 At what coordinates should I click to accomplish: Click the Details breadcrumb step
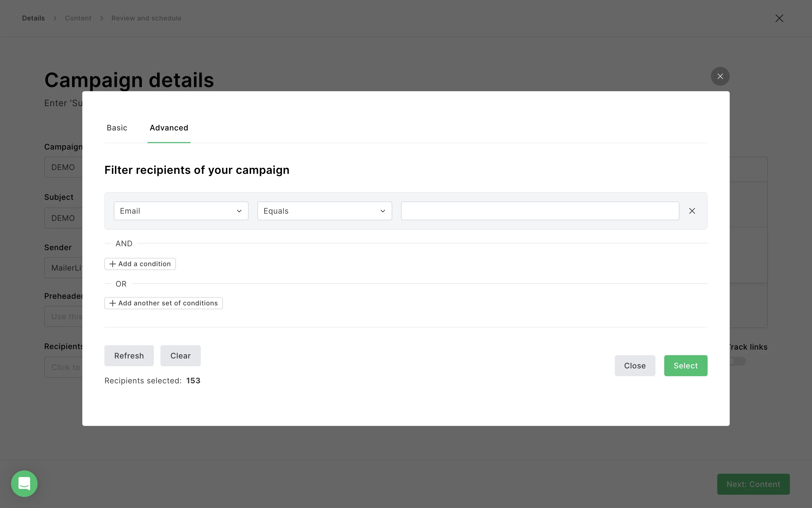(33, 18)
